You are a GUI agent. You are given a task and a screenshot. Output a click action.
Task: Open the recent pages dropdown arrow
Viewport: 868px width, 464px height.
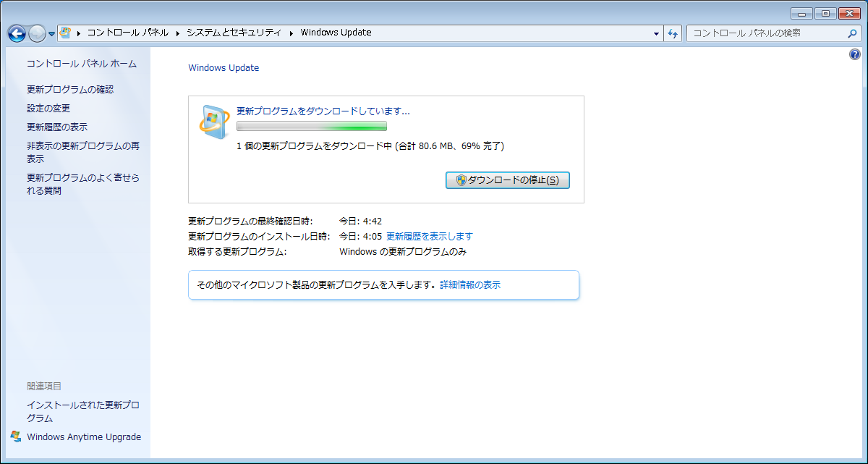(52, 34)
